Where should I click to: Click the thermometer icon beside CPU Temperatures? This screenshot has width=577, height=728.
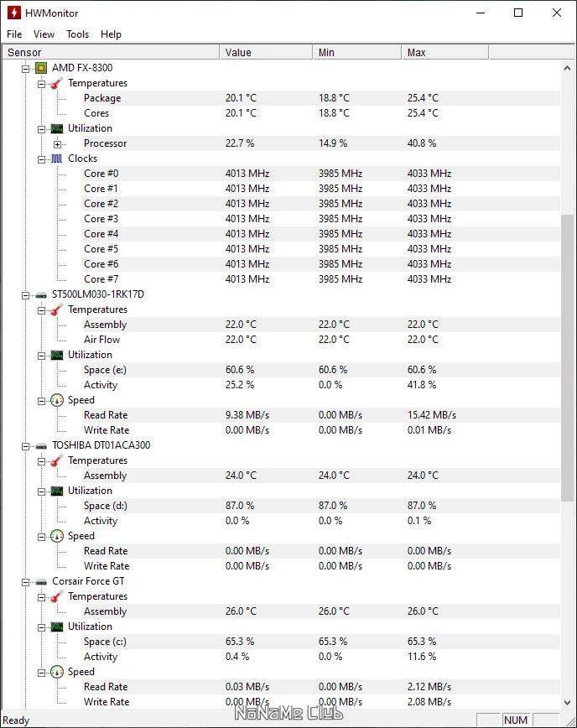56,83
